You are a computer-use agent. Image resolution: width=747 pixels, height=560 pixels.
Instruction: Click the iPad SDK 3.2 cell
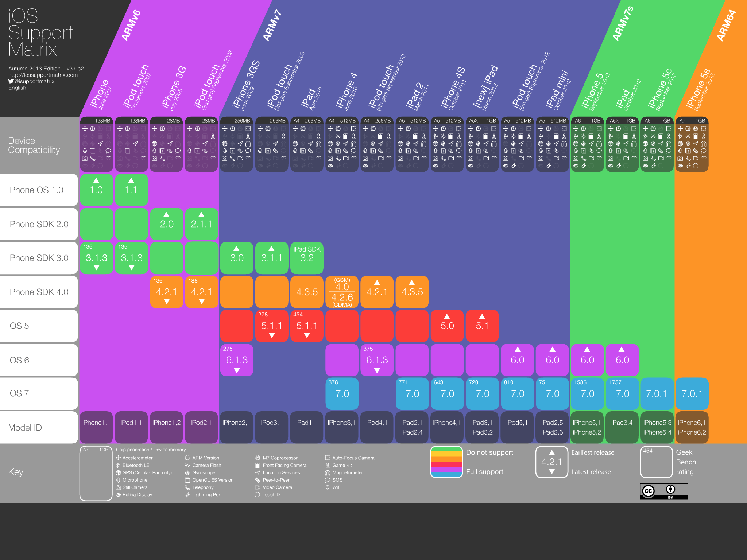pos(307,258)
